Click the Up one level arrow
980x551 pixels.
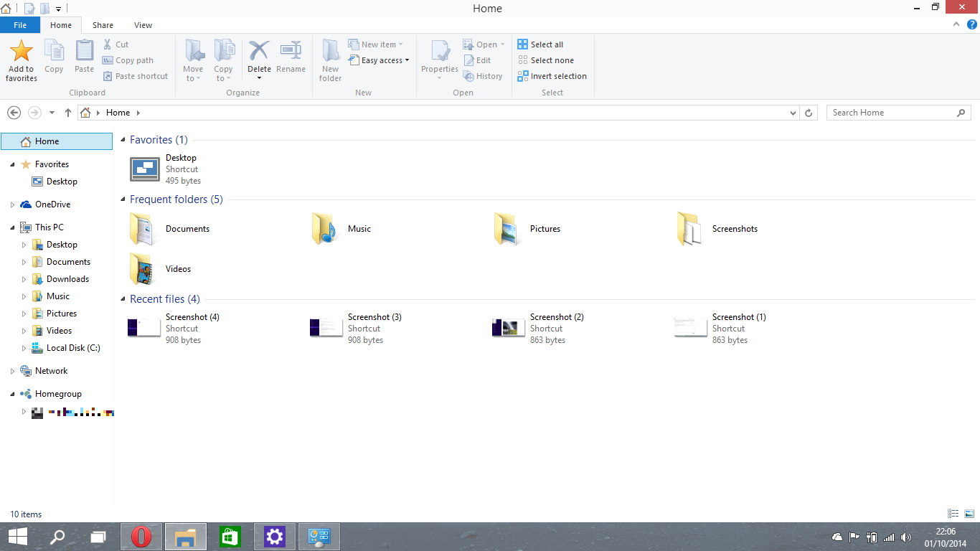[x=68, y=113]
